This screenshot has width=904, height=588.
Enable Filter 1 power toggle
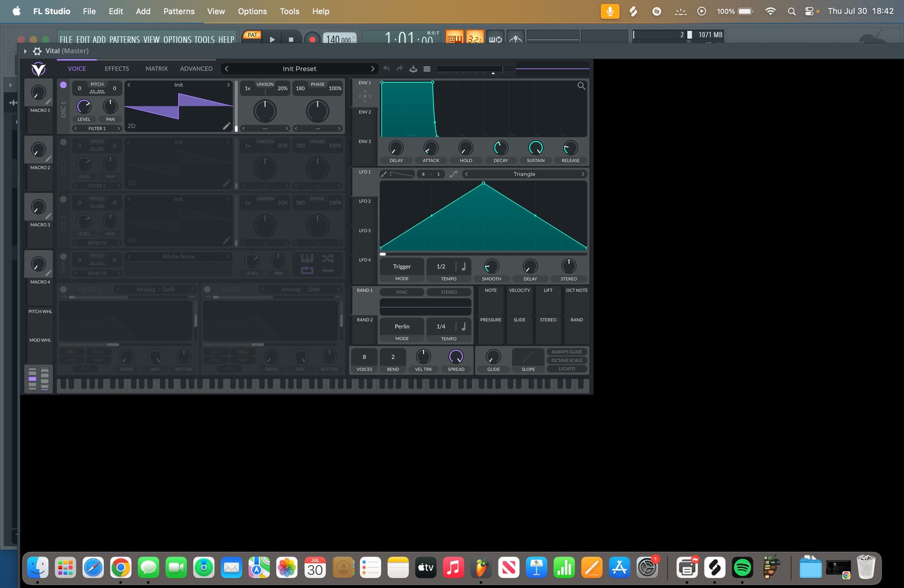click(x=64, y=290)
